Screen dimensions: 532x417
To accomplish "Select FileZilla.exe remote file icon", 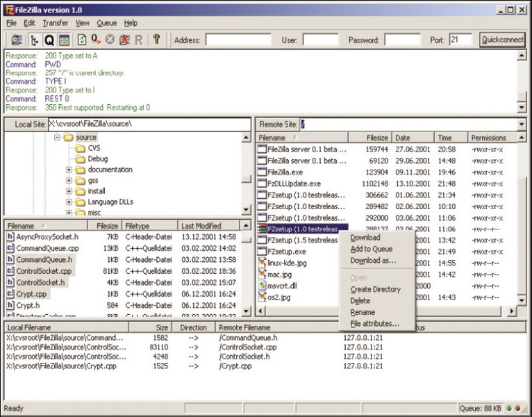I will [262, 172].
